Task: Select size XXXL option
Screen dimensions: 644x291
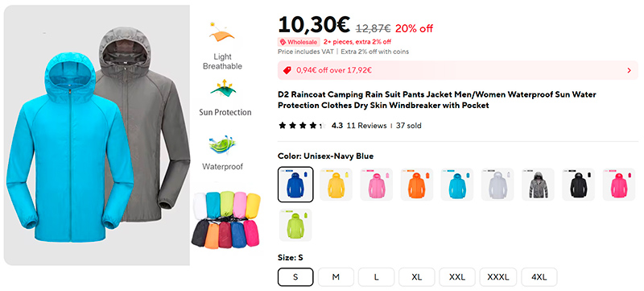Action: click(497, 277)
